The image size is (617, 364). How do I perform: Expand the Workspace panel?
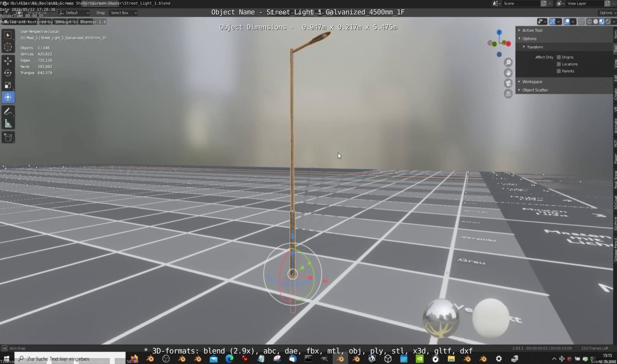[x=564, y=82]
